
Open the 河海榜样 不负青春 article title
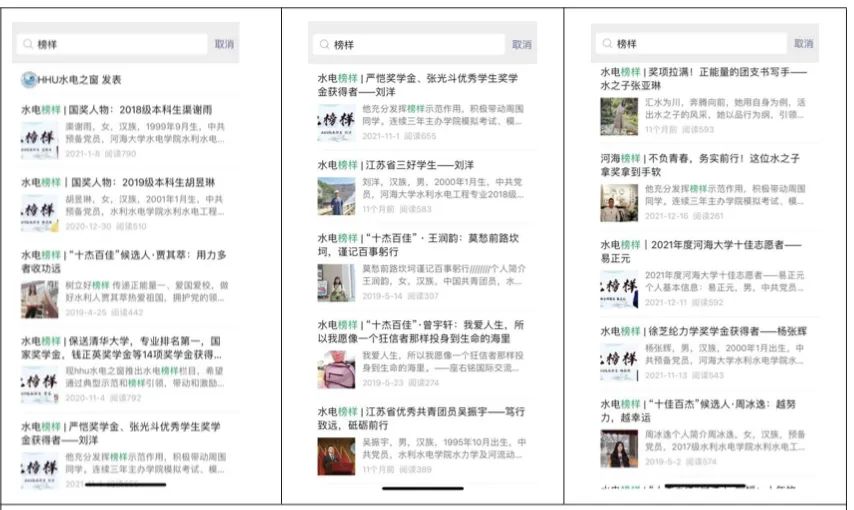click(702, 164)
